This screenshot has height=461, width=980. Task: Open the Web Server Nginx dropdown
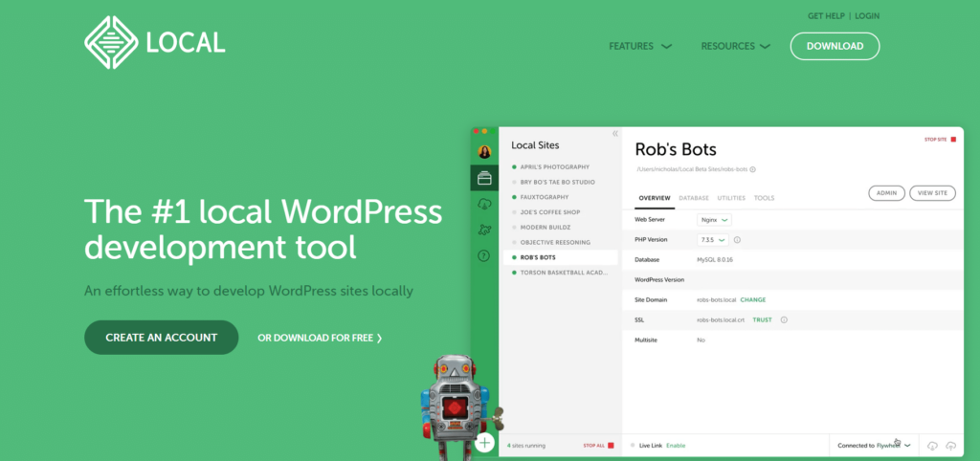(x=714, y=220)
